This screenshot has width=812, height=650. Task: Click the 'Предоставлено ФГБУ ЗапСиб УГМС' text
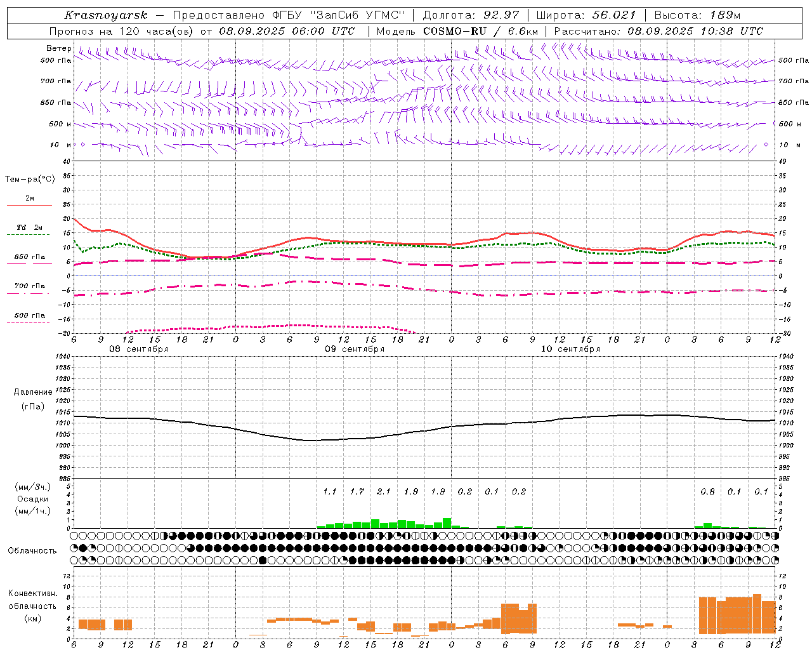[289, 15]
